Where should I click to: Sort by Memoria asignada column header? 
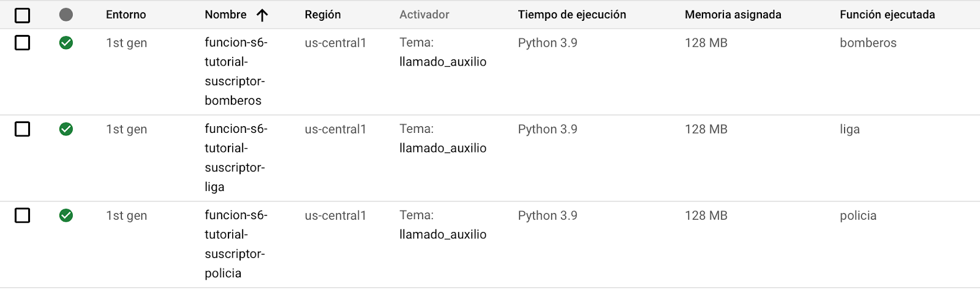(733, 15)
